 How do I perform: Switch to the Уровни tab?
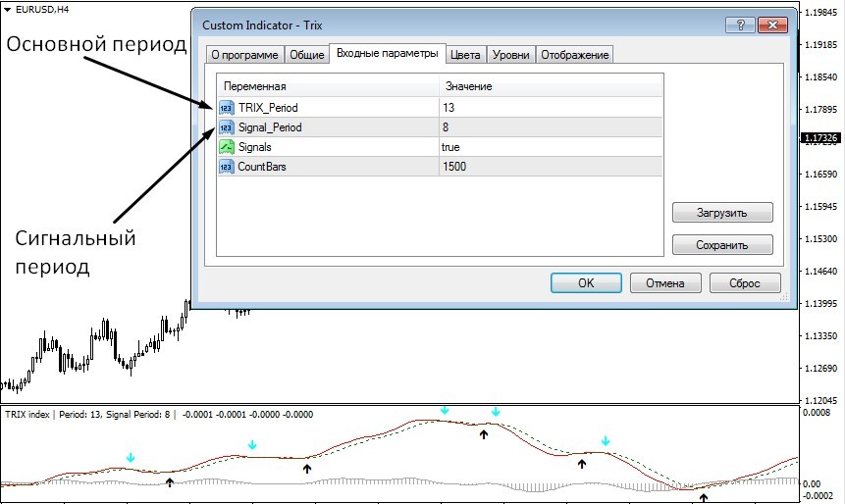coord(511,55)
